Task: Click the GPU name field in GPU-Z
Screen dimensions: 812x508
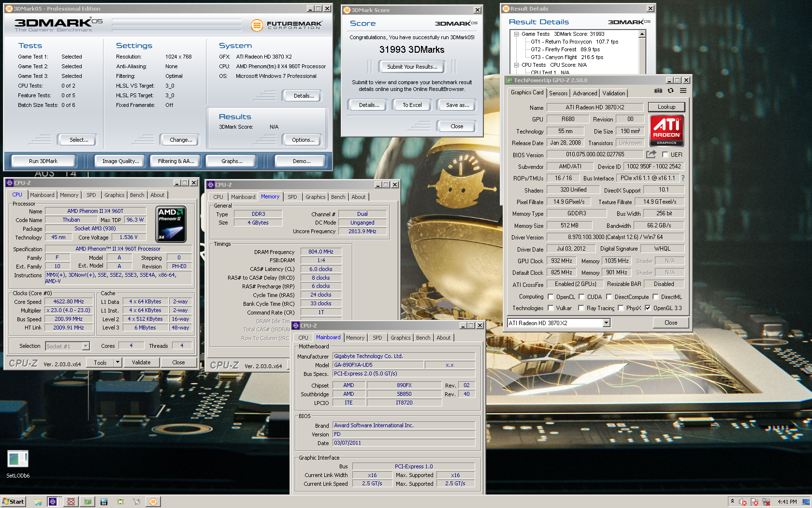Action: (x=595, y=107)
